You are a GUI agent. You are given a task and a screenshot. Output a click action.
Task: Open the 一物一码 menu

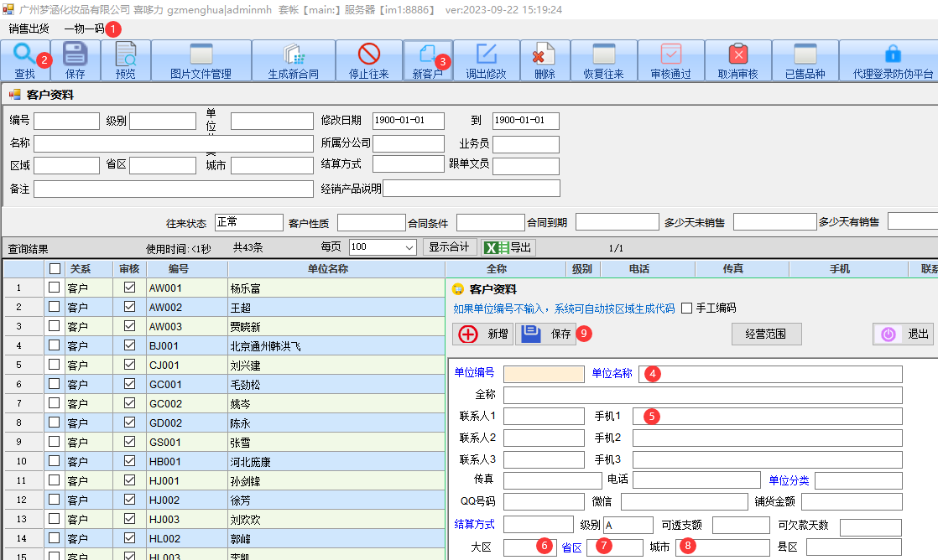(84, 29)
